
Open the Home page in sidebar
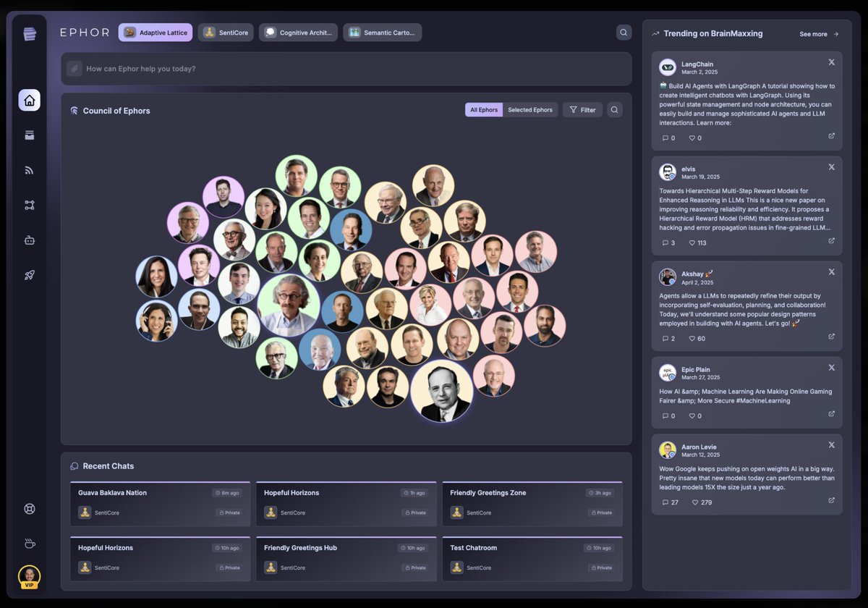coord(30,101)
